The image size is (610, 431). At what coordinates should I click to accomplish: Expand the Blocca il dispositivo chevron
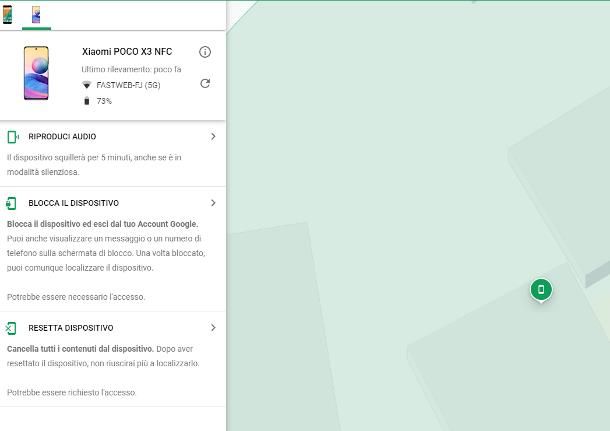click(x=213, y=203)
